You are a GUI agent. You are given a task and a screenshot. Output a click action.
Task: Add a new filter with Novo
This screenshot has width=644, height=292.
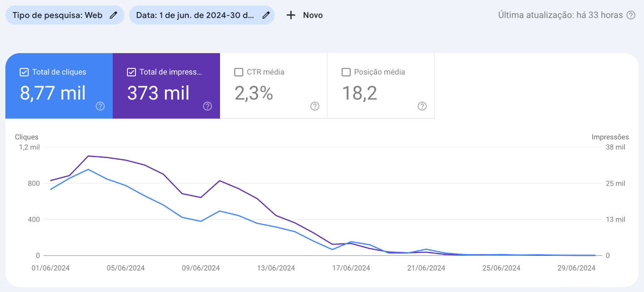pyautogui.click(x=304, y=15)
